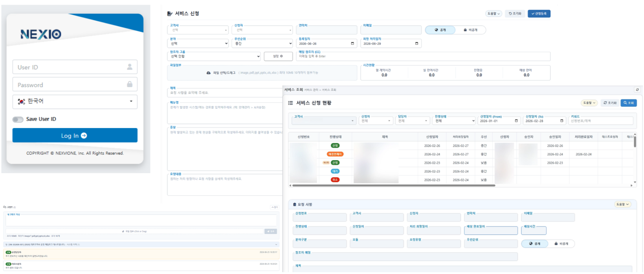Click 초기화 in the 서비스 신청 form
644x274 pixels.
515,14
